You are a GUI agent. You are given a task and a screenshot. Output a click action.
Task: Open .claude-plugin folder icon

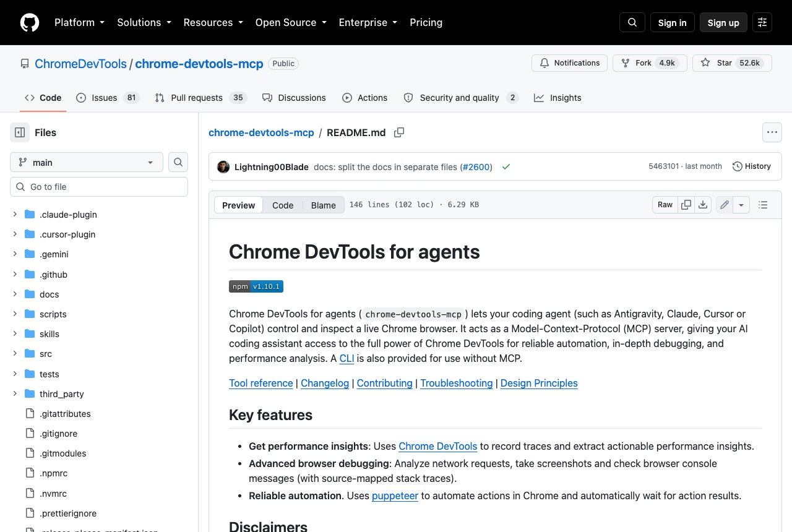(30, 215)
